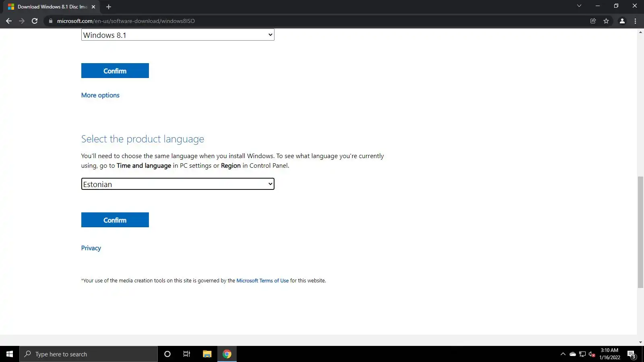Screen dimensions: 644x362
Task: View site security lock information
Action: (50, 21)
